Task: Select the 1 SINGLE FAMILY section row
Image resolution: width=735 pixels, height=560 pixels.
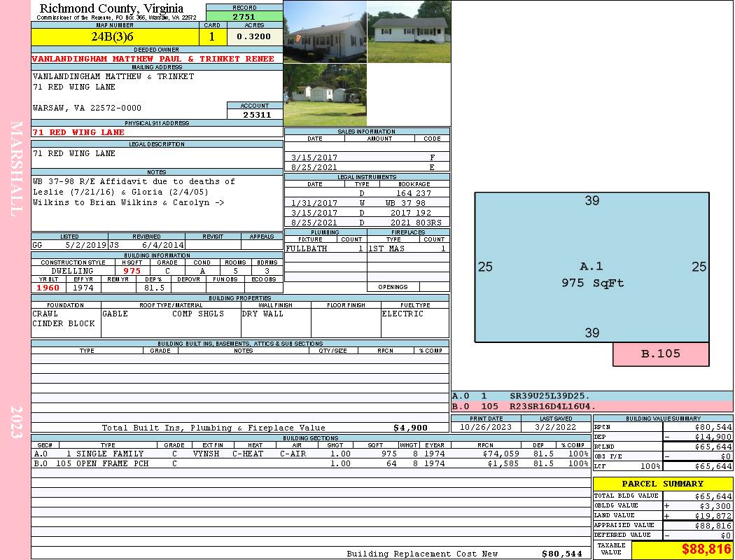Action: point(310,454)
